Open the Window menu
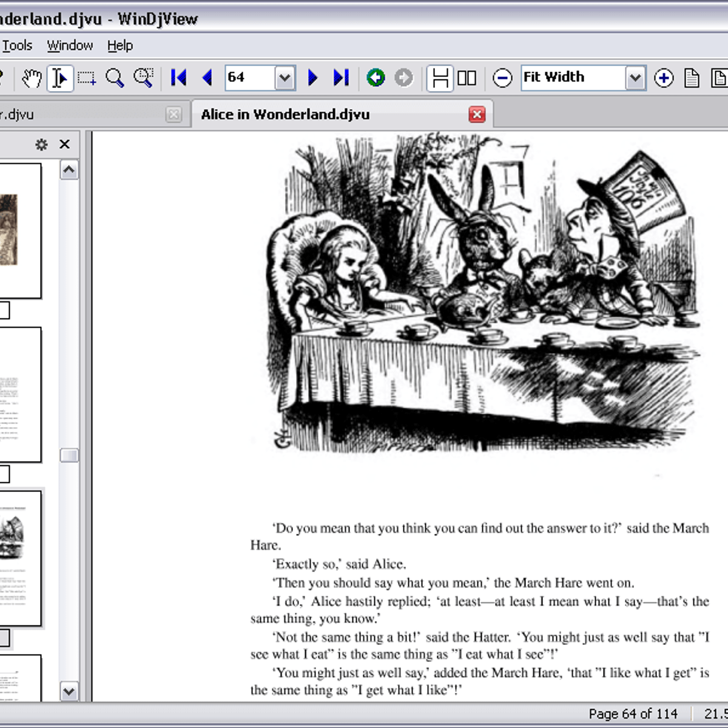The image size is (728, 728). pyautogui.click(x=70, y=45)
